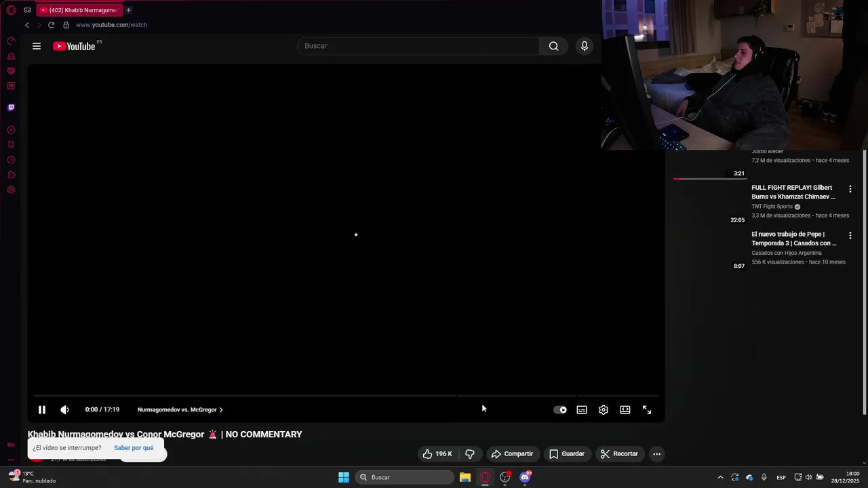
Task: Dislike the video
Action: [470, 454]
